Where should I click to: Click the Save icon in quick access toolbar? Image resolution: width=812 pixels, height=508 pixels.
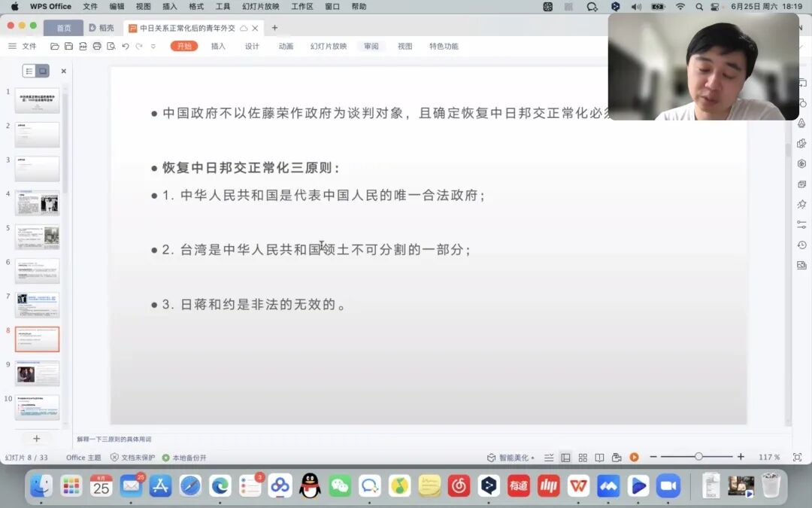[x=68, y=46]
